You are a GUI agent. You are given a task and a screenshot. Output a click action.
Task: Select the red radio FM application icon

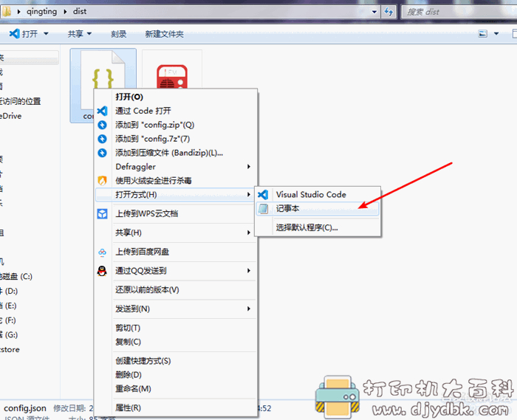coord(172,77)
